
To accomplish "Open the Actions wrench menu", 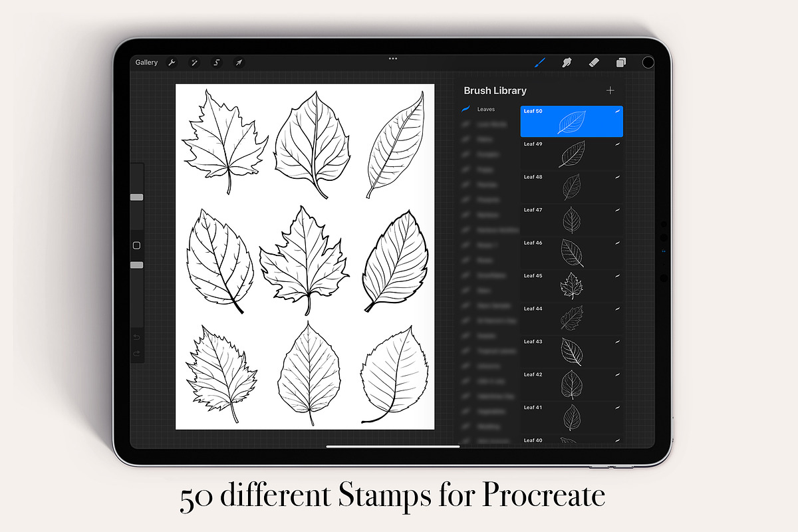I will click(x=172, y=63).
